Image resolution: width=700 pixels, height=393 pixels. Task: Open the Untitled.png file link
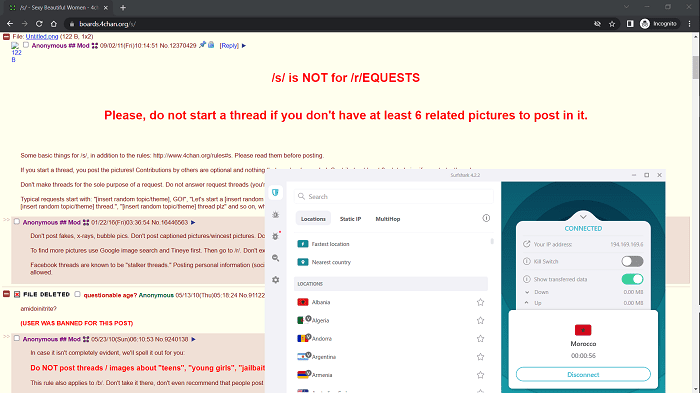(x=42, y=37)
